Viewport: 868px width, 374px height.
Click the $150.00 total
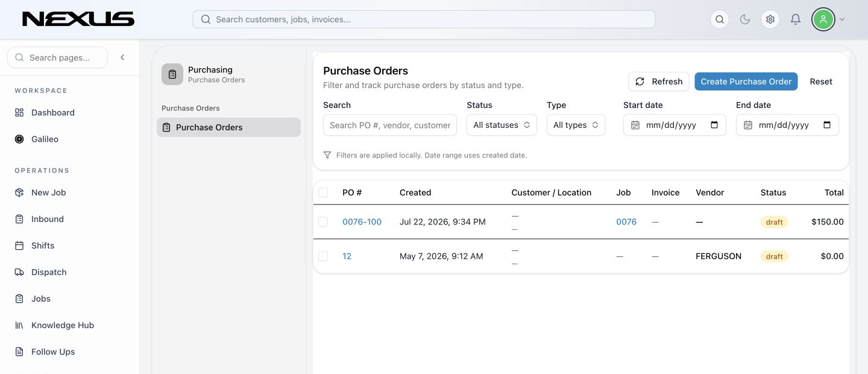[x=828, y=222]
